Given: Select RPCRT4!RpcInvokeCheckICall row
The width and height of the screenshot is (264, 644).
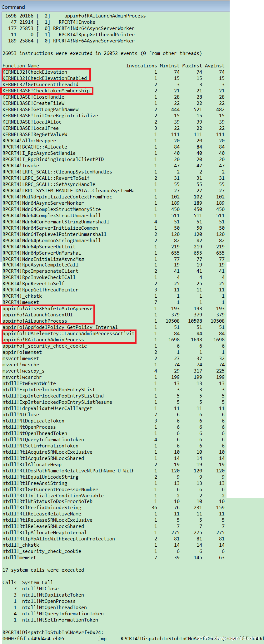Looking at the screenshot, I should [113, 277].
